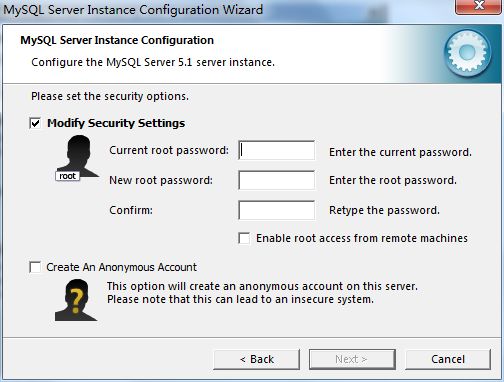Close the wizard window with X

point(479,6)
